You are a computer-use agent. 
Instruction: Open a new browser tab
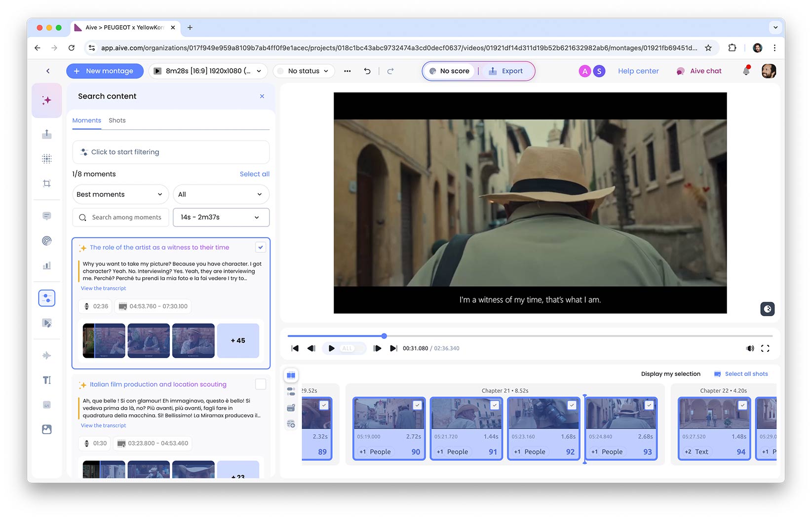tap(190, 28)
